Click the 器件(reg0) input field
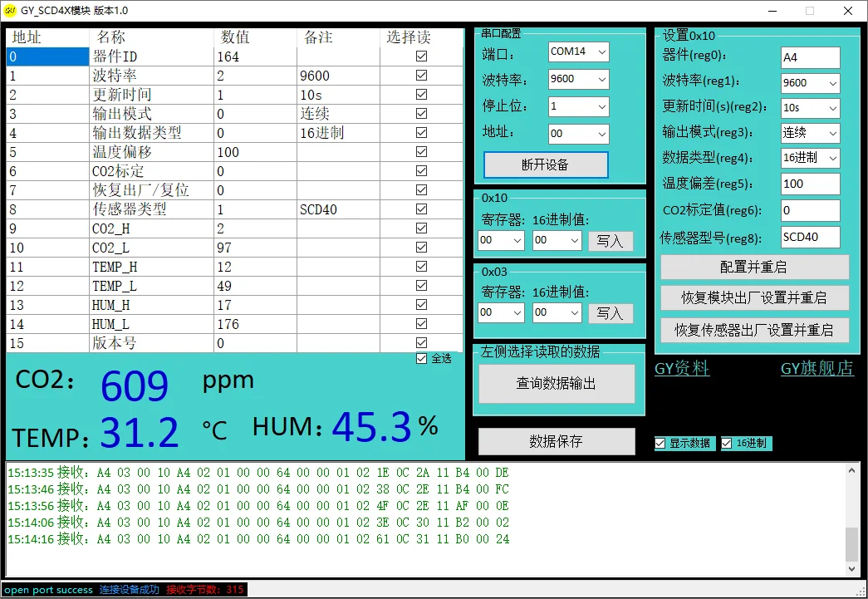 point(811,57)
